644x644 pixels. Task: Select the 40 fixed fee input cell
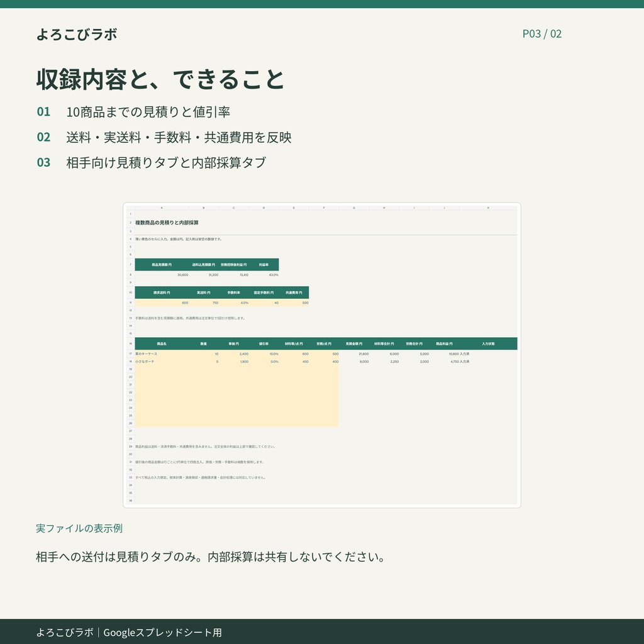[264, 303]
